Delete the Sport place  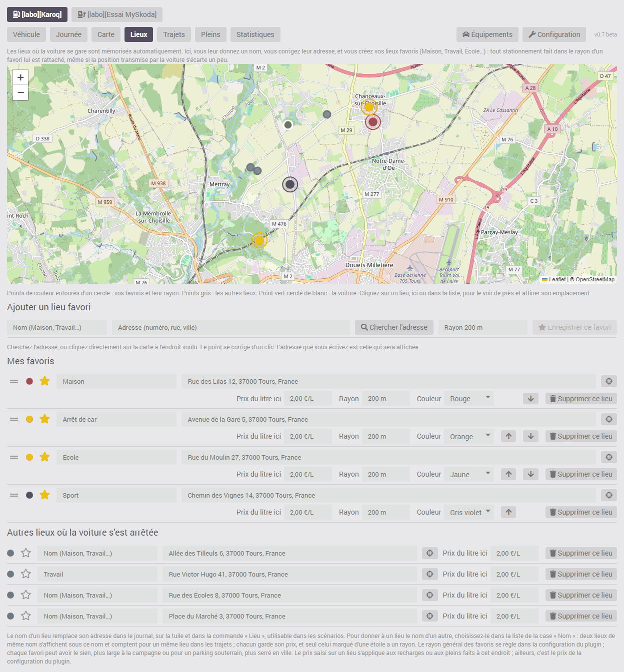[581, 512]
